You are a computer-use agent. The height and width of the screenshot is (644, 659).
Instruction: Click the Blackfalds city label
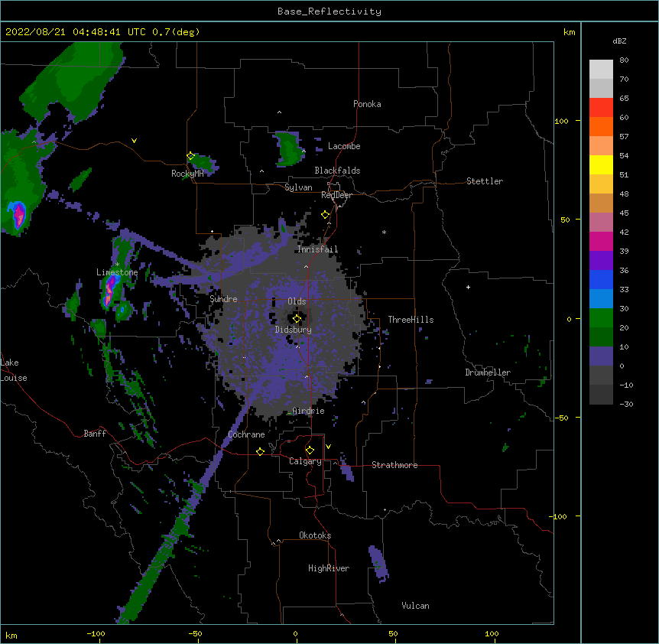337,171
